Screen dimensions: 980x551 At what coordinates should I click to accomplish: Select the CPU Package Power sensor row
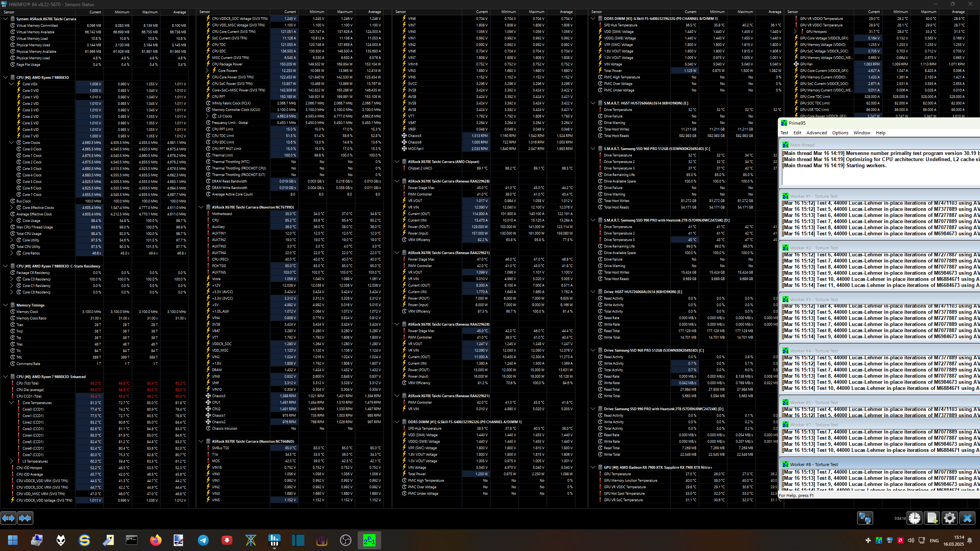(227, 64)
